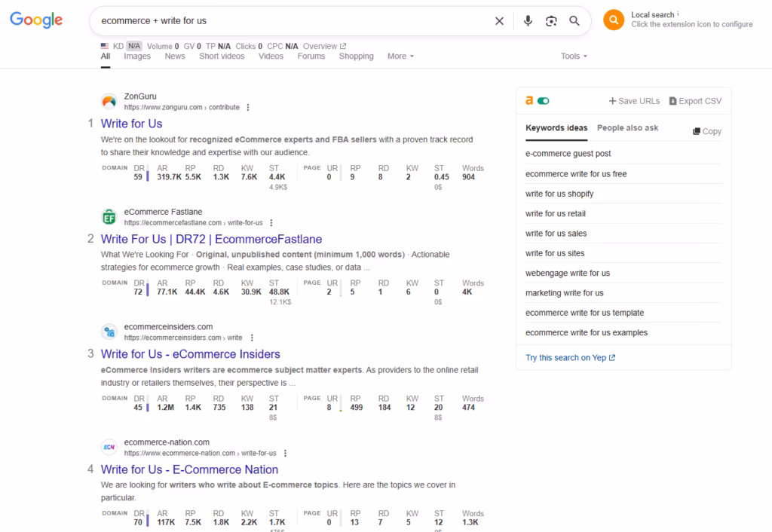Click ecommerce-nation.com ECN favicon
This screenshot has height=532, width=772.
coord(109,448)
